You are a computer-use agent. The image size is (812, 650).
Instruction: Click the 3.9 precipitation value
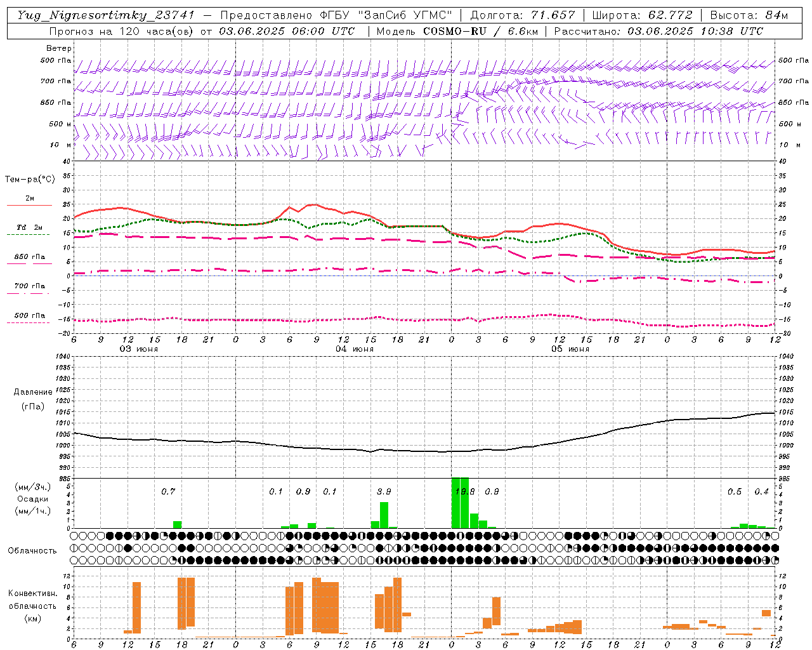click(384, 492)
